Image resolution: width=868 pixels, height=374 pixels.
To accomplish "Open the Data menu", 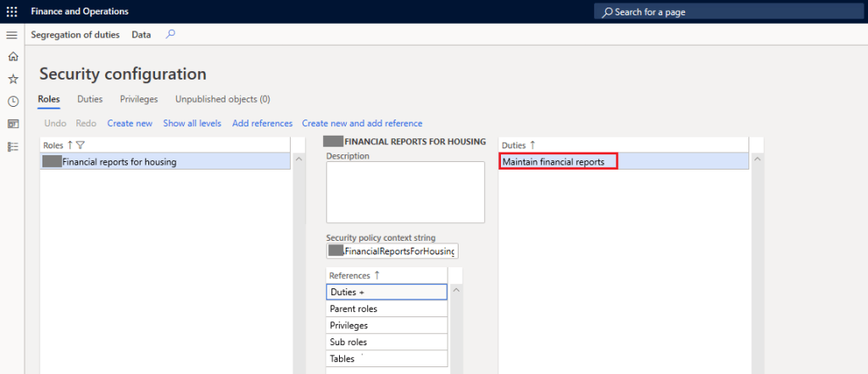I will point(142,35).
